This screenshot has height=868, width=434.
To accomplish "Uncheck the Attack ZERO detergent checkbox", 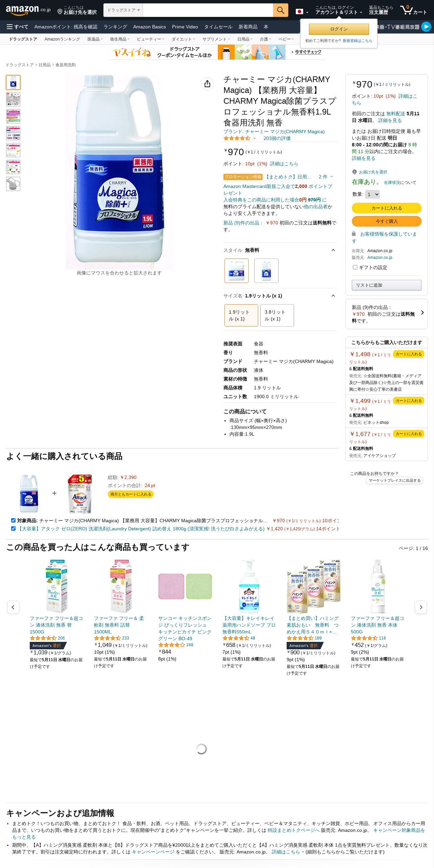I will (x=13, y=528).
